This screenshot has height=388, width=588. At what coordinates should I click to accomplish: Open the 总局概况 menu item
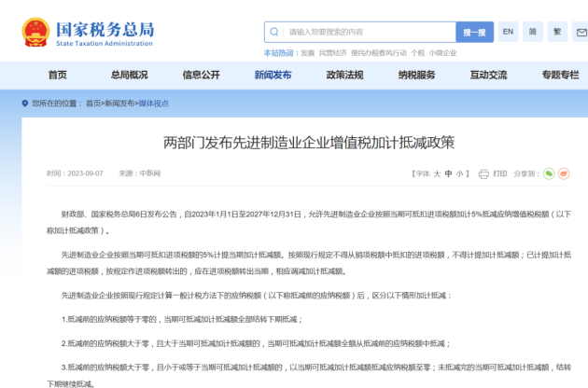(129, 75)
